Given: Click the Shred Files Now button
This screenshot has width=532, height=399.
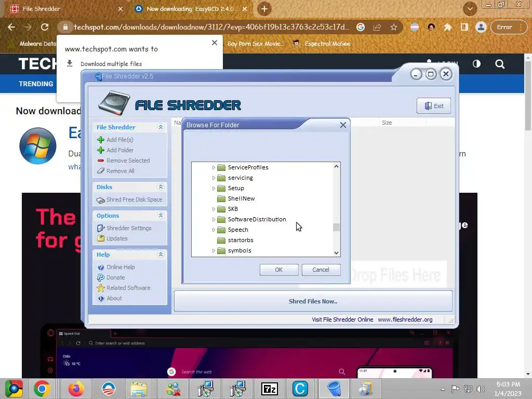Looking at the screenshot, I should (x=313, y=301).
